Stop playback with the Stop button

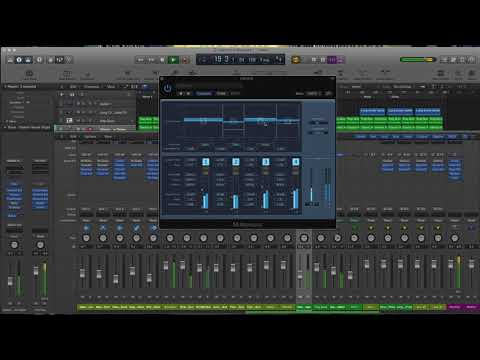click(162, 60)
